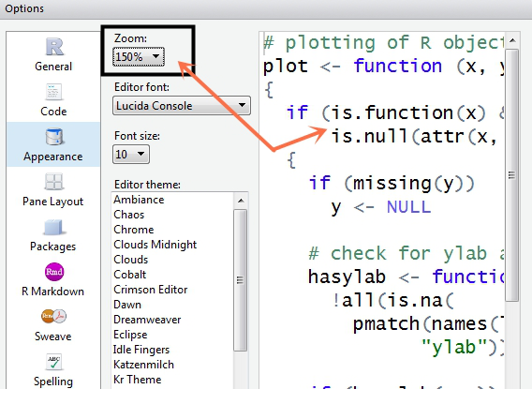Viewport: 532px width, 404px height.
Task: Click the theme list scroll-up arrow
Action: pos(241,201)
